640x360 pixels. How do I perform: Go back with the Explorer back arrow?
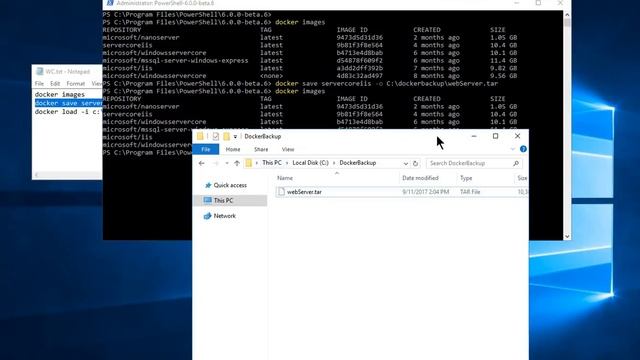pyautogui.click(x=202, y=163)
